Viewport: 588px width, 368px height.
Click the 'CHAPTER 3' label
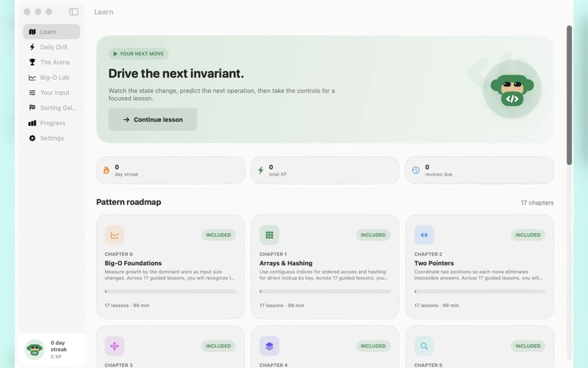(119, 365)
